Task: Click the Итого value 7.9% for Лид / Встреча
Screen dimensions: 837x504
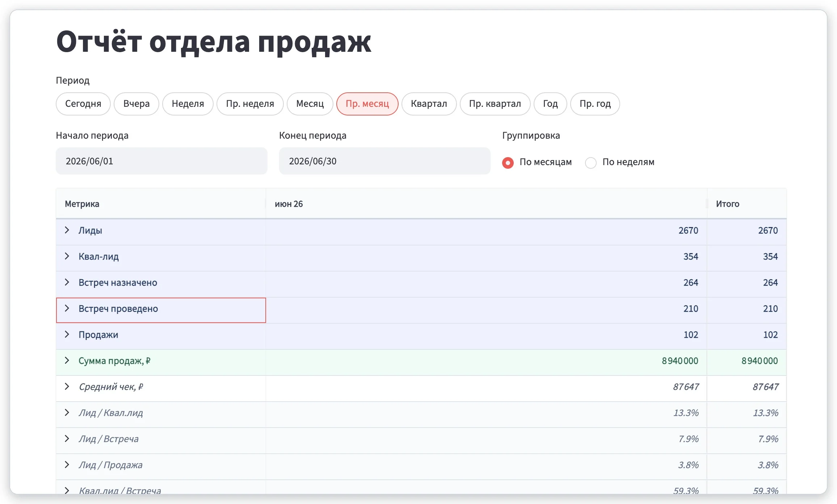Action: (x=768, y=439)
